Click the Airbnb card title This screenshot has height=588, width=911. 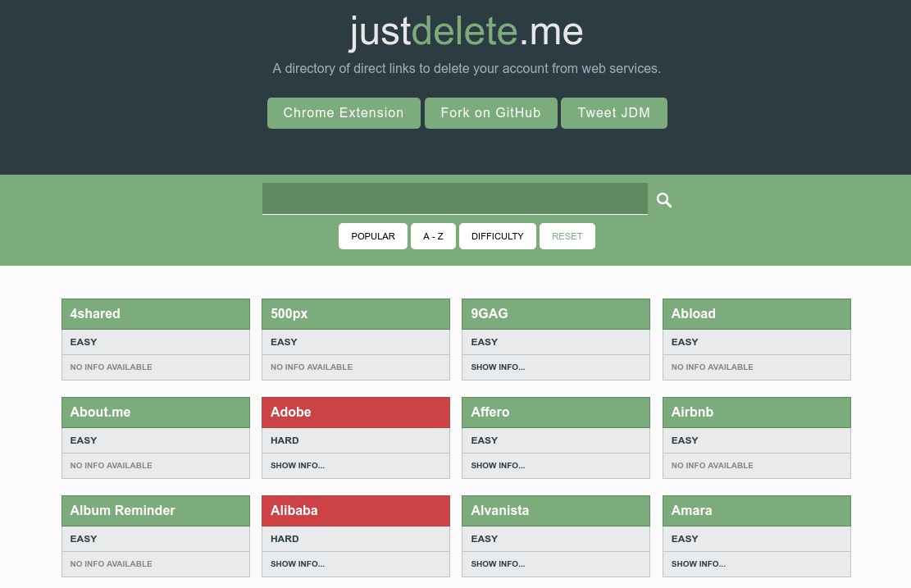coord(755,412)
